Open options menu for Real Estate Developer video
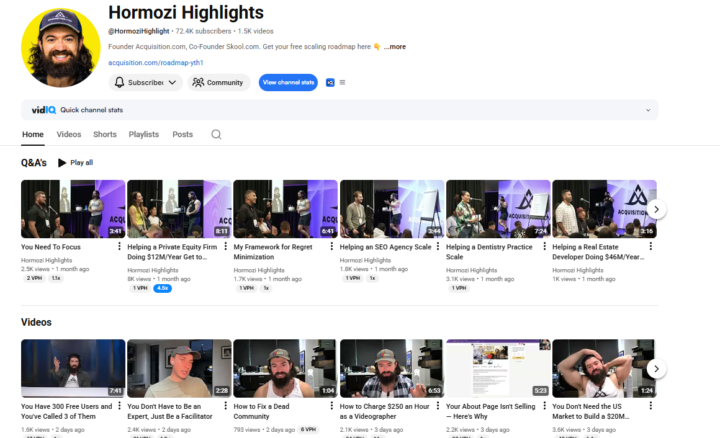 [651, 247]
